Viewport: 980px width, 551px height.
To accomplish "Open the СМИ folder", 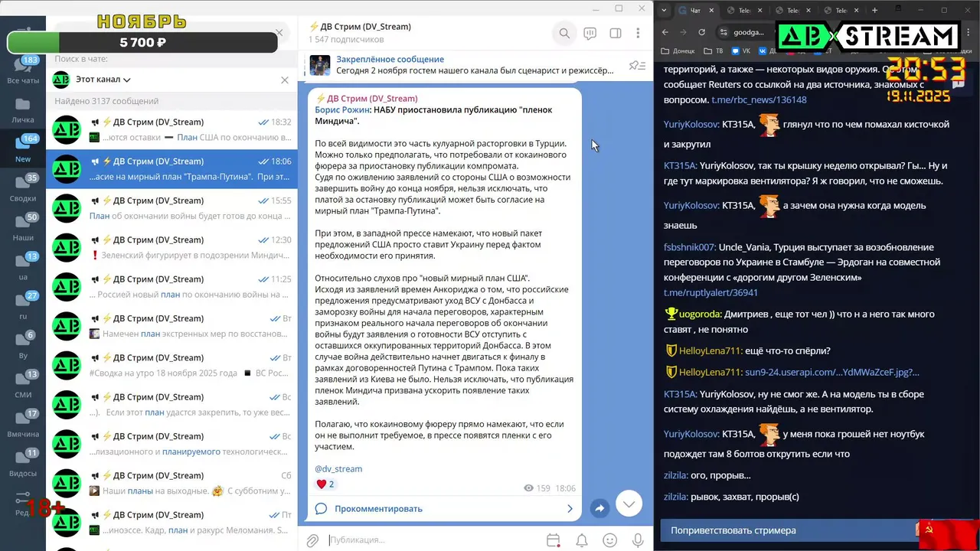I will pos(23,385).
